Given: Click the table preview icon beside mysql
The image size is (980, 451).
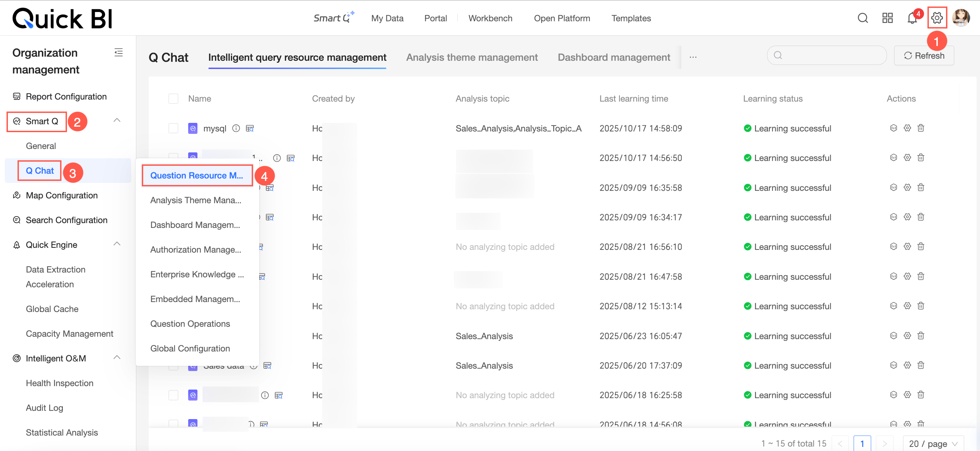Looking at the screenshot, I should (x=250, y=128).
